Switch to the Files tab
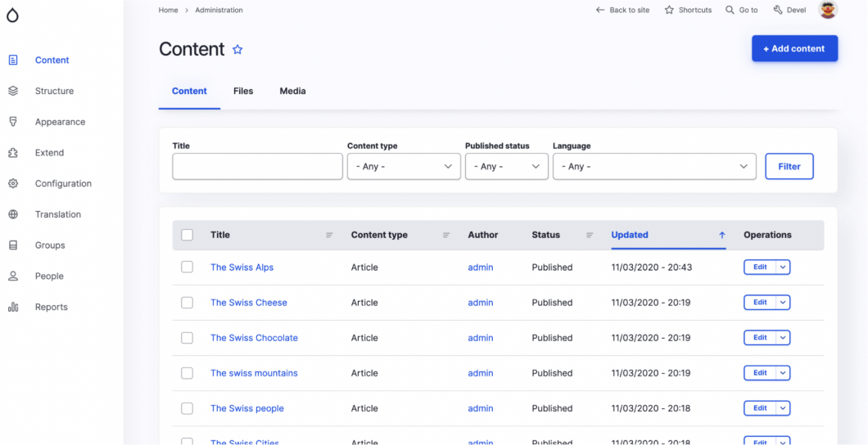868x445 pixels. (243, 92)
